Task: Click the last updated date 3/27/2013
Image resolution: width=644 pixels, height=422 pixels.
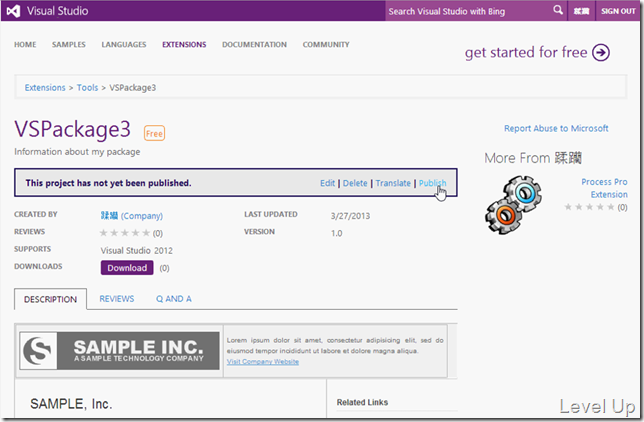Action: pos(350,216)
